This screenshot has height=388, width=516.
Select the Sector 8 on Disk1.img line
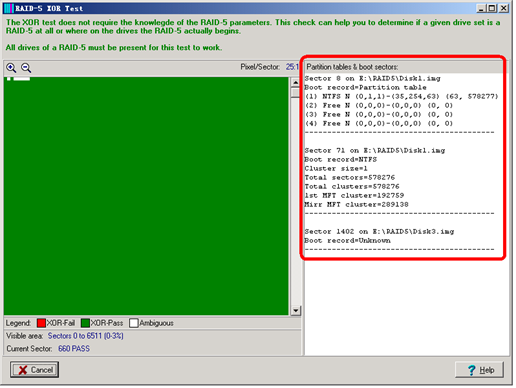point(372,79)
